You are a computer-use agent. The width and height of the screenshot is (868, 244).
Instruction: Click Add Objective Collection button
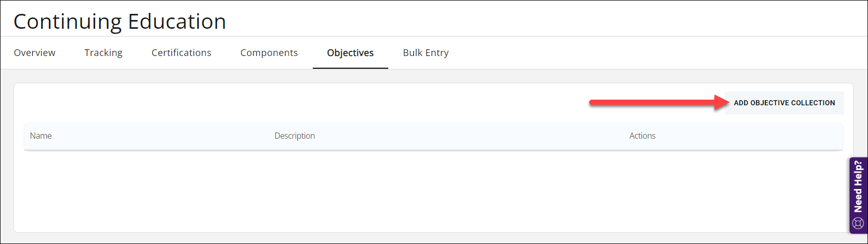(x=784, y=103)
